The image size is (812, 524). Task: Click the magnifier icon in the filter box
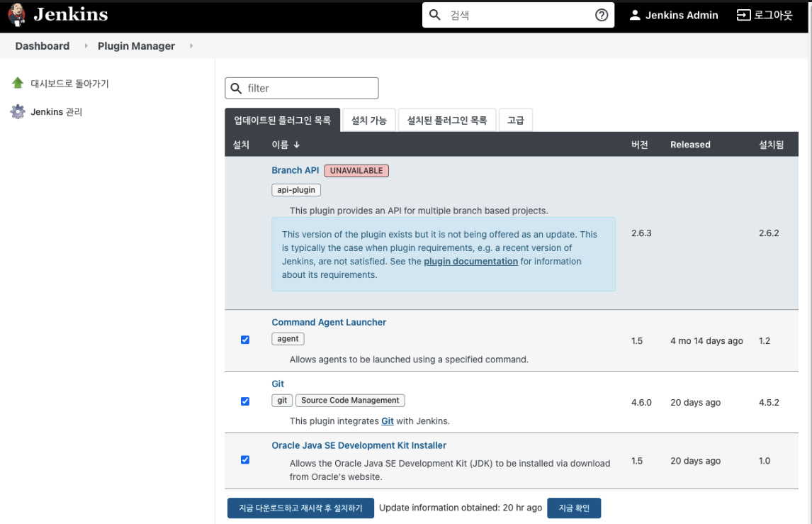click(236, 88)
